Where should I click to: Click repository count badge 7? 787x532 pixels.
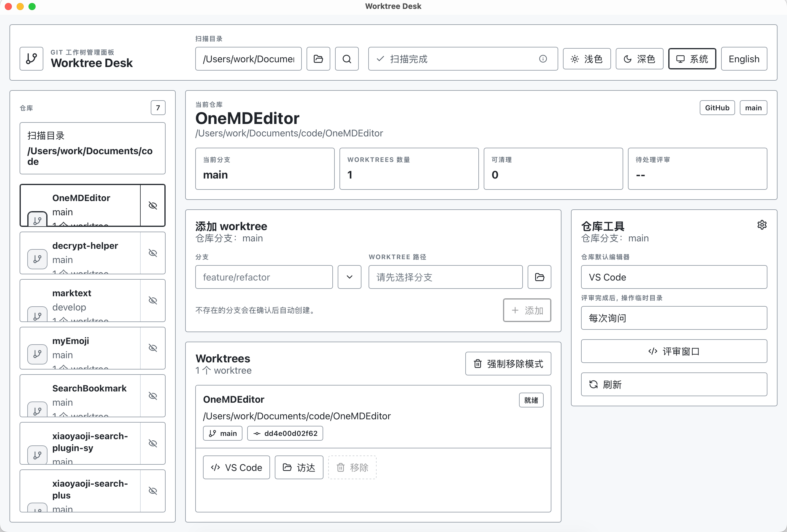[158, 108]
